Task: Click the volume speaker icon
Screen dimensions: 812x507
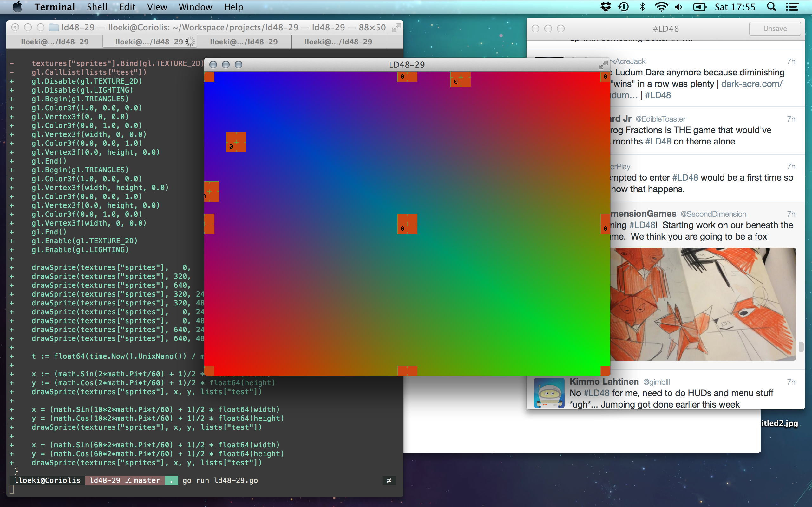Action: tap(679, 7)
